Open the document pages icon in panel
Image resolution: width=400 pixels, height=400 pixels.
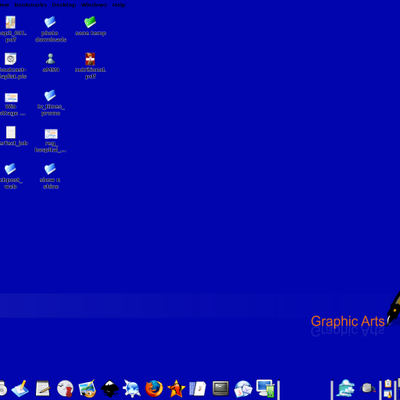(x=198, y=389)
